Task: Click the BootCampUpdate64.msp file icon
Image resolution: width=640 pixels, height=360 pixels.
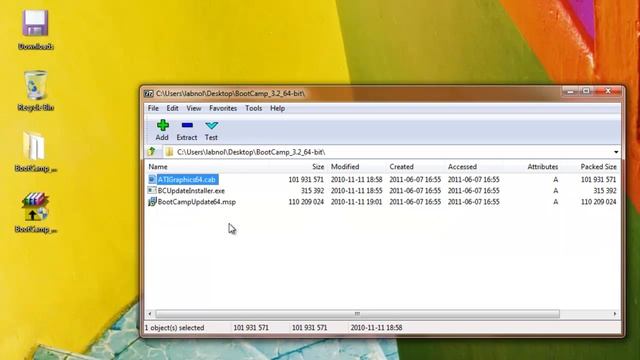Action: pos(152,202)
